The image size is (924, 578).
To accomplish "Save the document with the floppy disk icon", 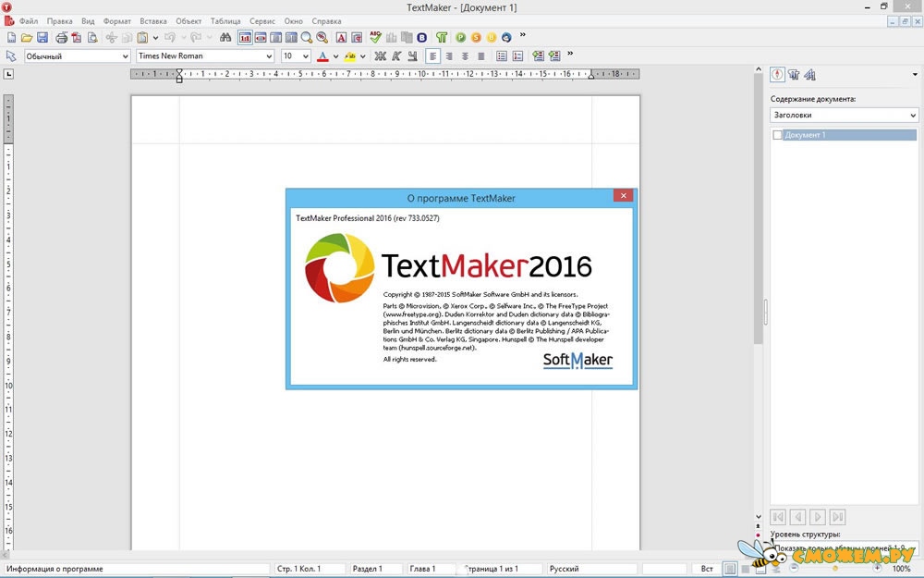I will click(43, 38).
